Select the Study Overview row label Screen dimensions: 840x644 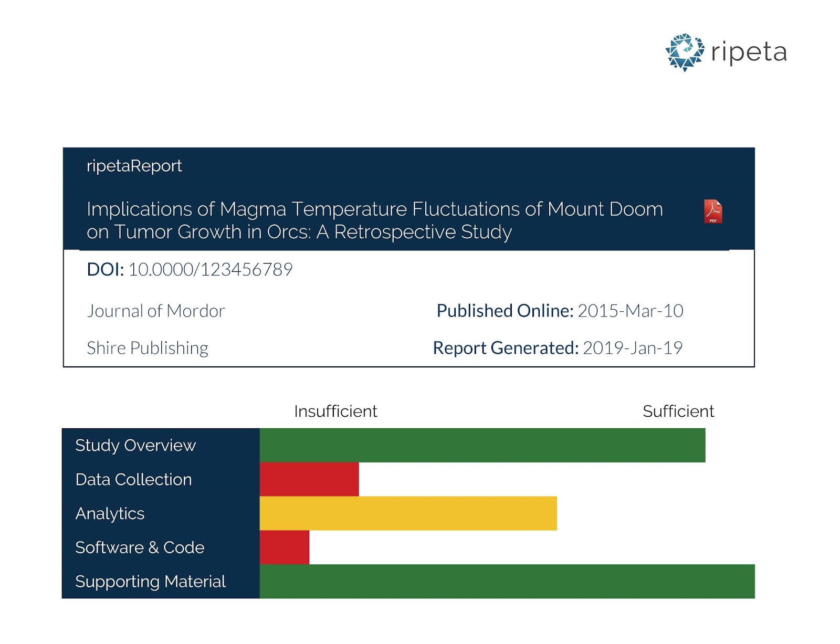pos(135,445)
